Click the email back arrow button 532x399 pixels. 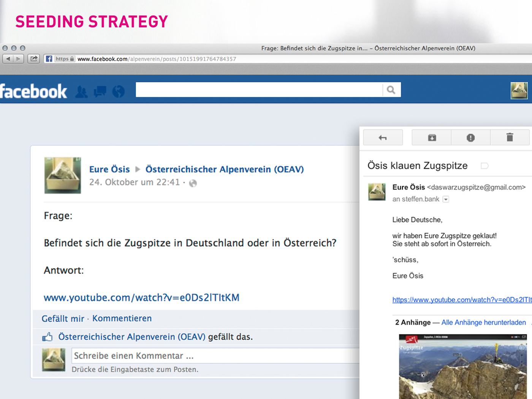(x=383, y=138)
